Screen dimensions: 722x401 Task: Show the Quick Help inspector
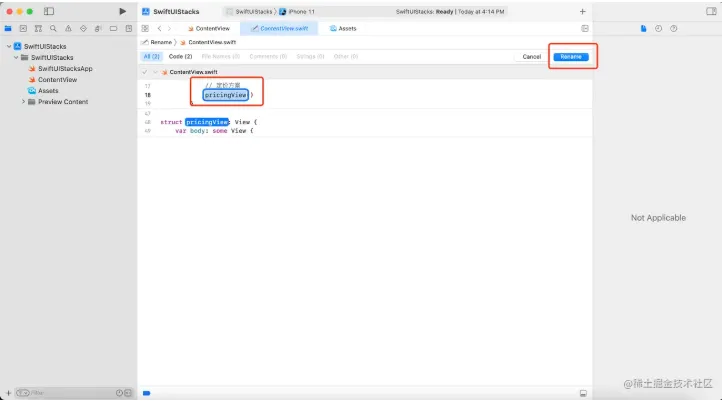[x=674, y=29]
